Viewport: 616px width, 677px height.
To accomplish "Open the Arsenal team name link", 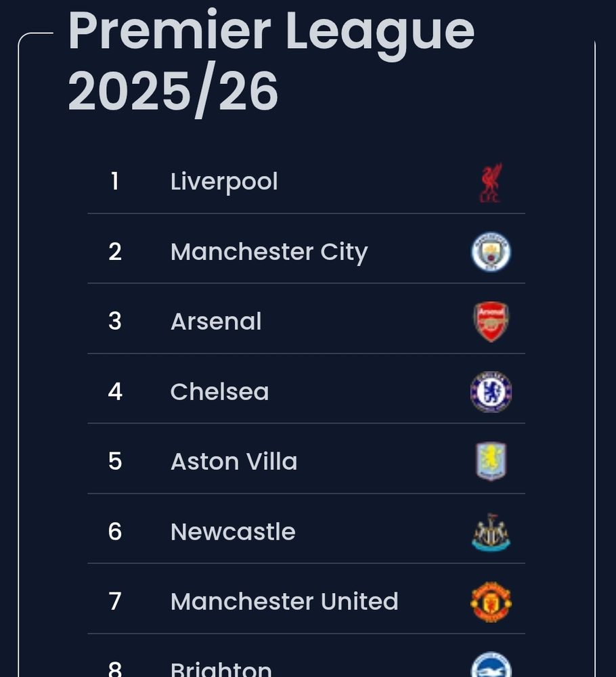I will [216, 322].
